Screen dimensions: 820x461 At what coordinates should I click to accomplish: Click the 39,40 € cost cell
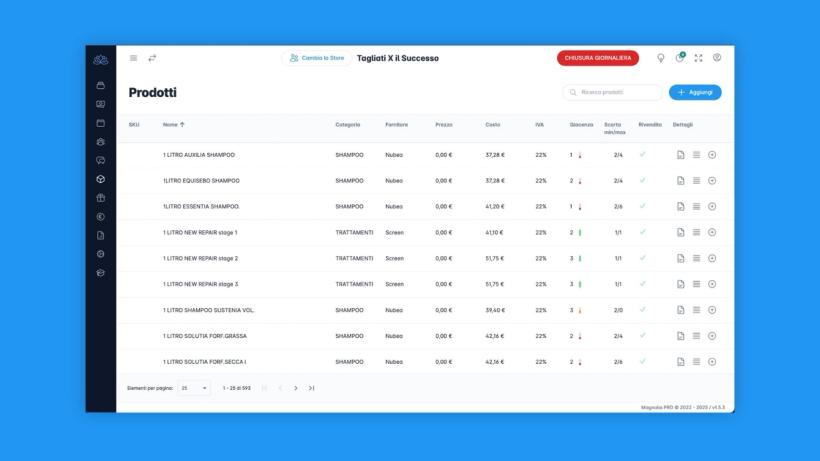[x=495, y=310]
